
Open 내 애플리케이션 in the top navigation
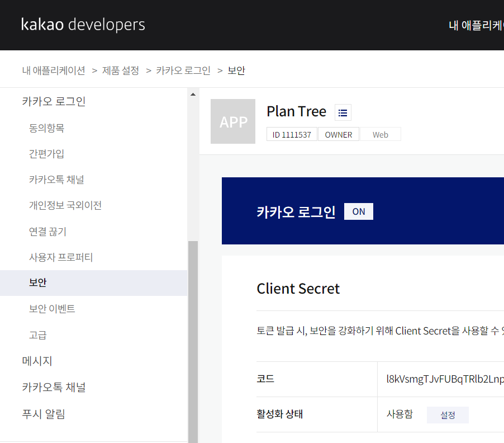477,25
